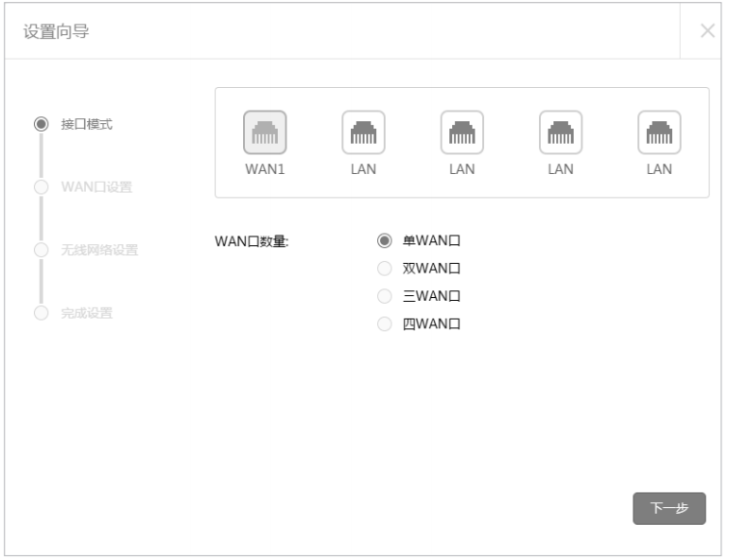Close the 设置向导 dialog with the X
This screenshot has height=560, width=729.
click(x=707, y=31)
